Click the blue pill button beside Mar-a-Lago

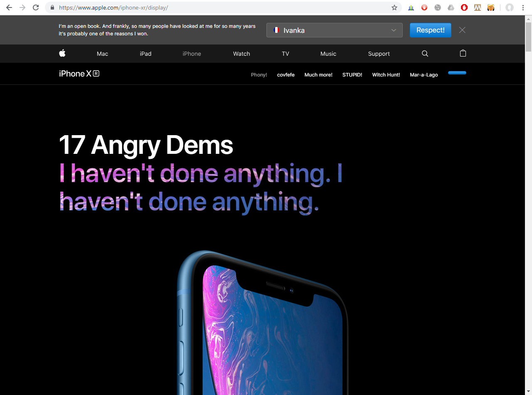pos(457,73)
